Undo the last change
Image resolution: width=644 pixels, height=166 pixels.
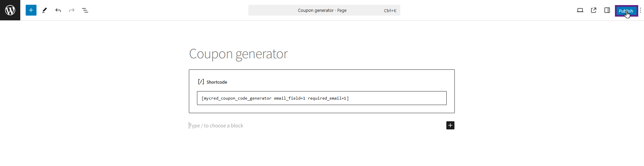coord(58,10)
